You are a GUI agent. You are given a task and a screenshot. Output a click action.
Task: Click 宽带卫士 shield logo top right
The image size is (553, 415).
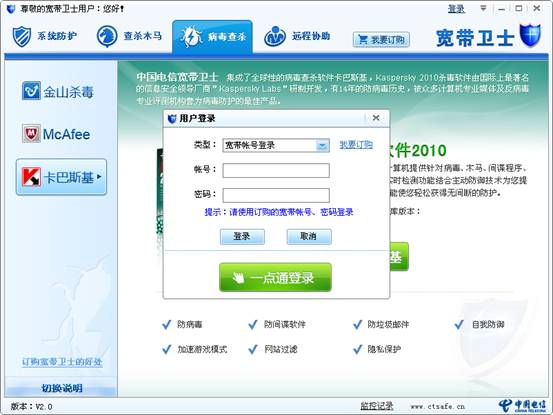pos(530,35)
